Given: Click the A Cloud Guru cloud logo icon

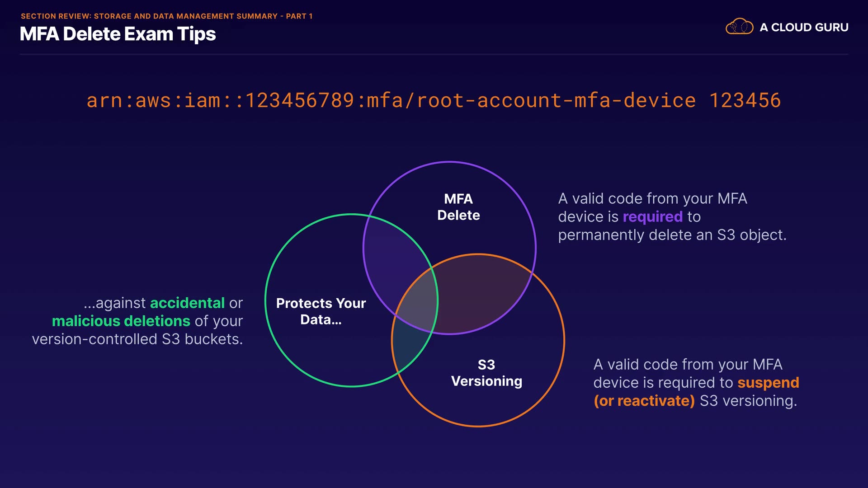Looking at the screenshot, I should [739, 27].
